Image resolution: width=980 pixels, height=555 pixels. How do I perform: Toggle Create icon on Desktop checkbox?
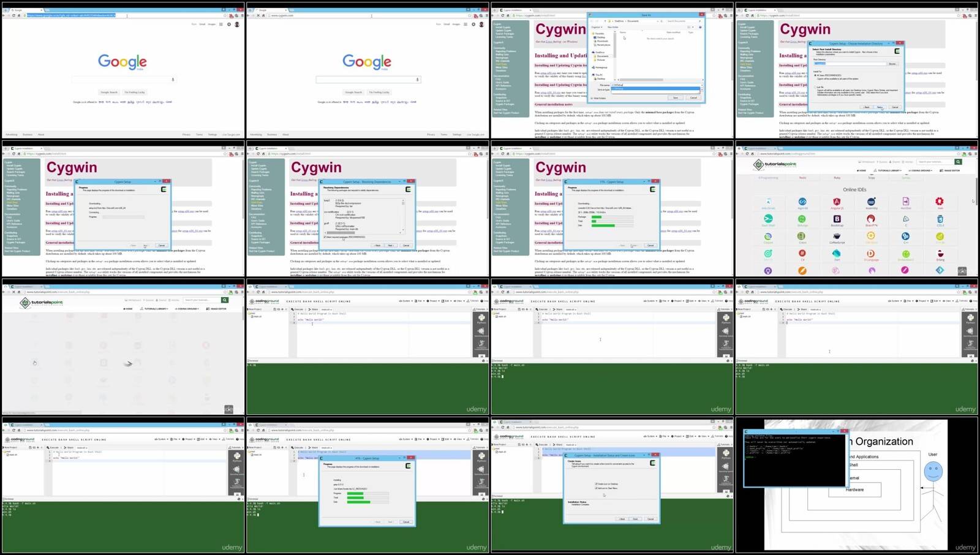coord(596,483)
